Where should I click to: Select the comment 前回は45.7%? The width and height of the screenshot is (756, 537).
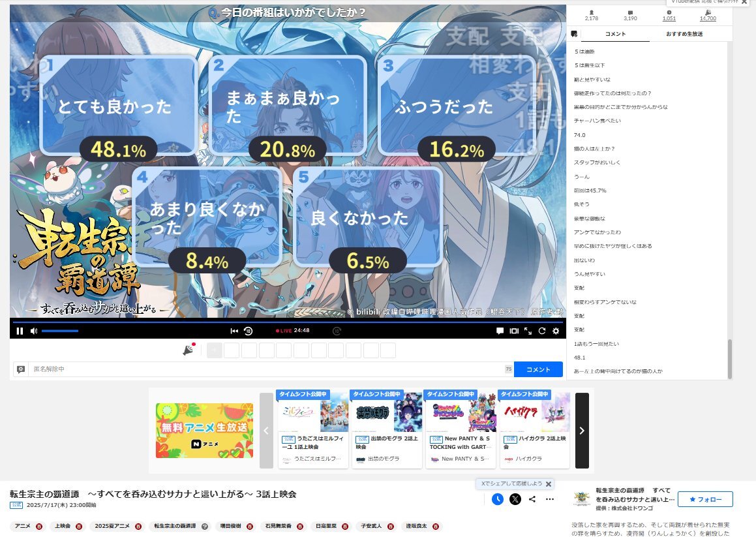click(x=590, y=191)
